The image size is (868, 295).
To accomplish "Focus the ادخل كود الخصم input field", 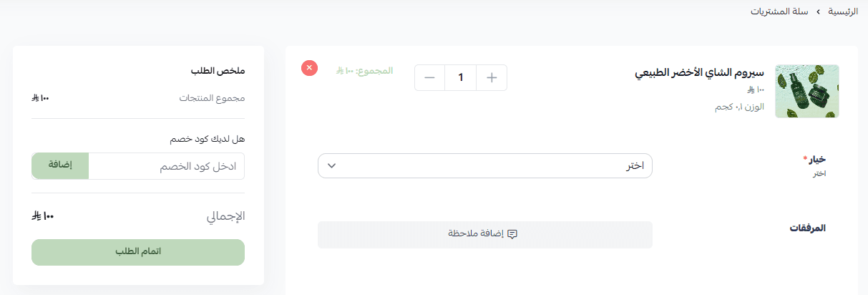I will (166, 165).
